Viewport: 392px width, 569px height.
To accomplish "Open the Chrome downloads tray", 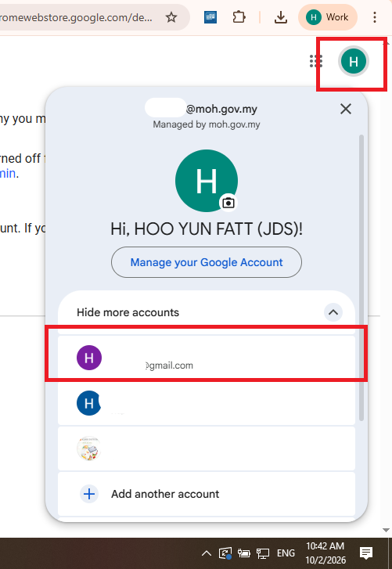I will [281, 17].
